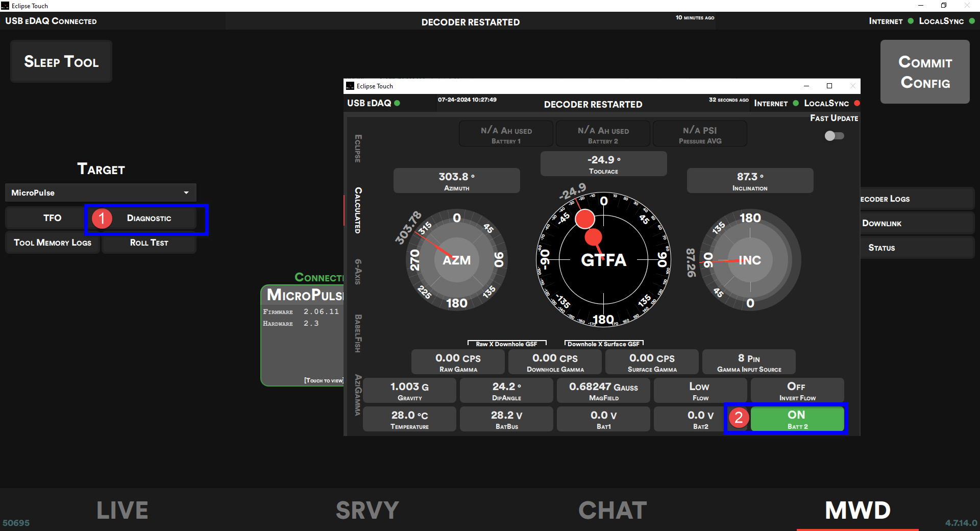Click the LocalSync green status dot in main window
This screenshot has width=980, height=531.
coord(972,21)
